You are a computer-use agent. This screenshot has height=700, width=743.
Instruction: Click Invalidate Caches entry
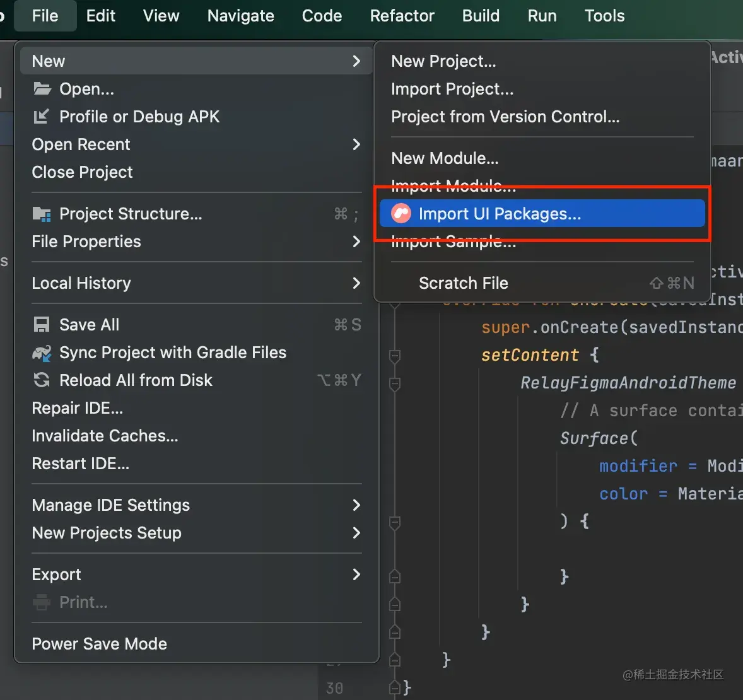104,435
